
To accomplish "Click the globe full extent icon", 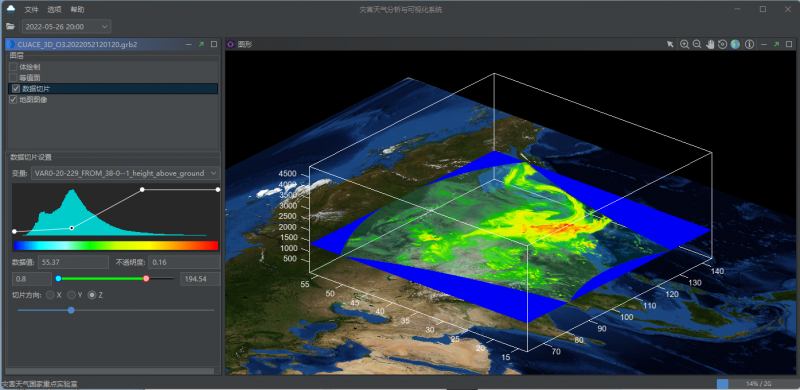I will tap(735, 44).
